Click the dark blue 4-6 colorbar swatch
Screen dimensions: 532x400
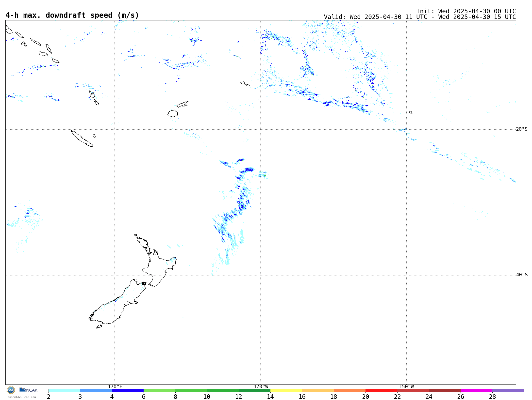[128, 391]
